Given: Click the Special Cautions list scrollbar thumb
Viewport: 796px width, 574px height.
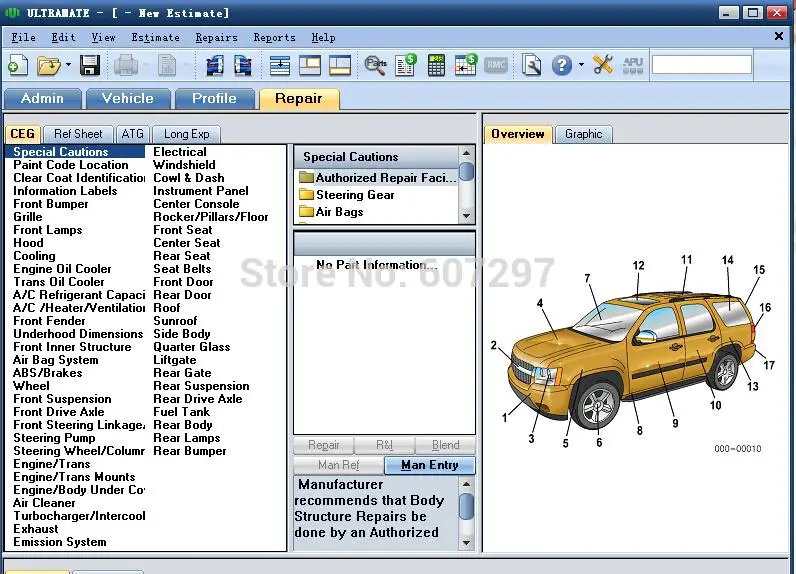Looking at the screenshot, I should coord(467,172).
